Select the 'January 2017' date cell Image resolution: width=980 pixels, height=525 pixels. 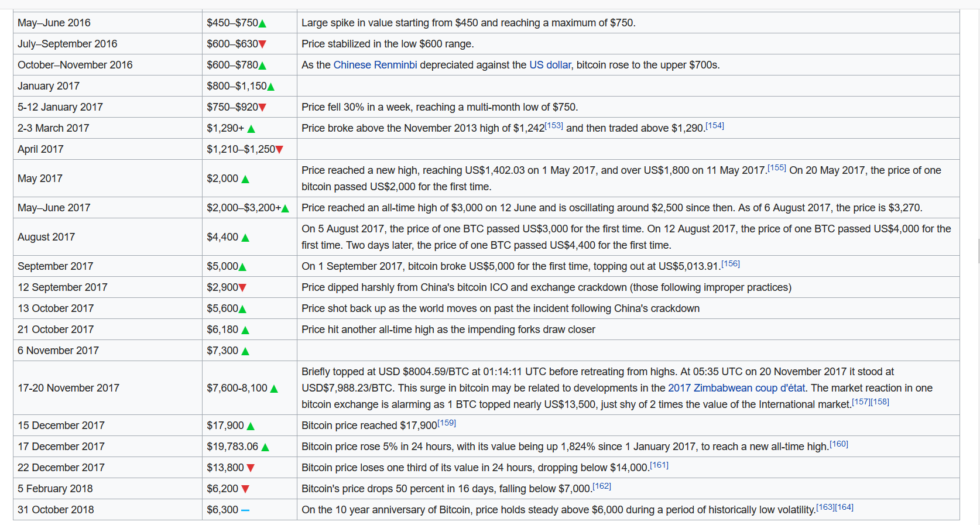(108, 86)
